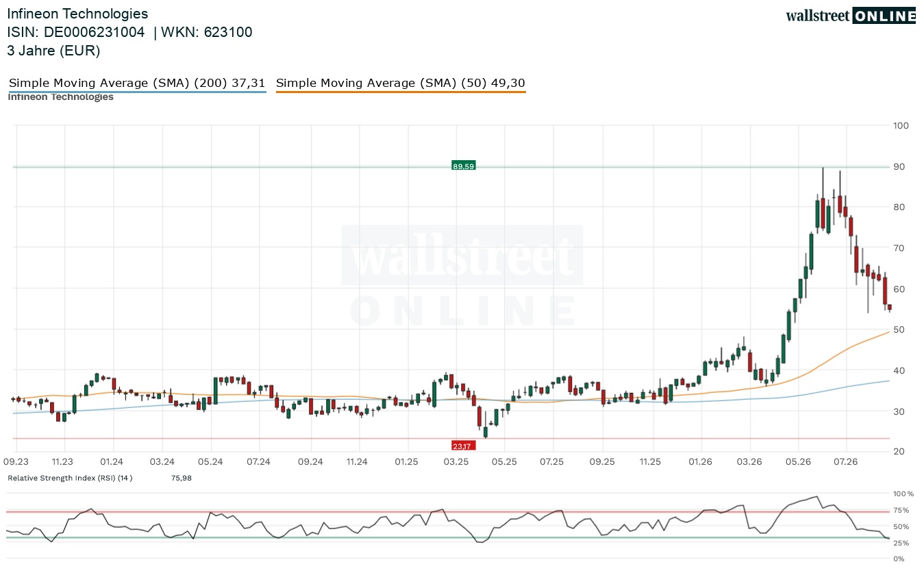This screenshot has width=924, height=577.
Task: Click the 50 price axis label
Action: click(899, 330)
